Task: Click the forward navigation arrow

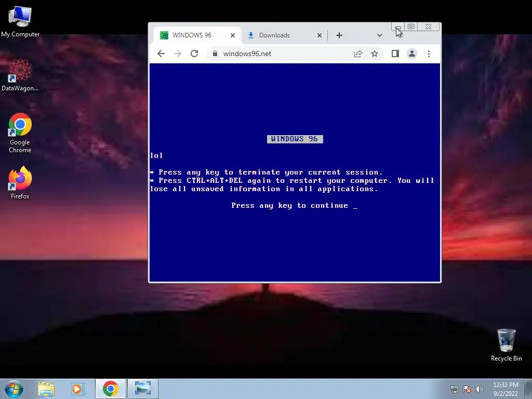Action: 178,54
